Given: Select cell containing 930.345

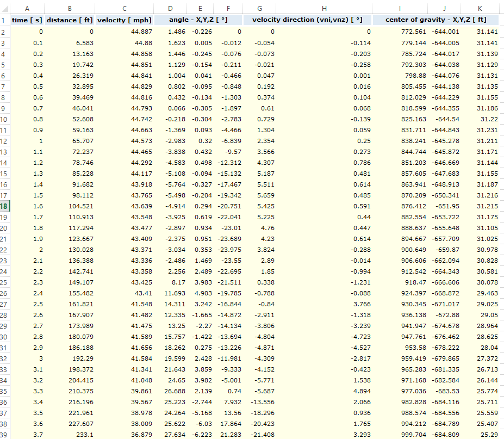Looking at the screenshot, I should [x=400, y=304].
